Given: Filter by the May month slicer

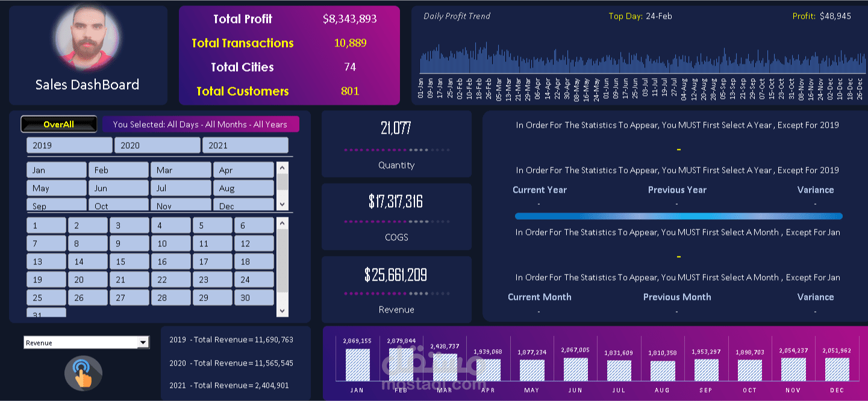Looking at the screenshot, I should [x=57, y=188].
